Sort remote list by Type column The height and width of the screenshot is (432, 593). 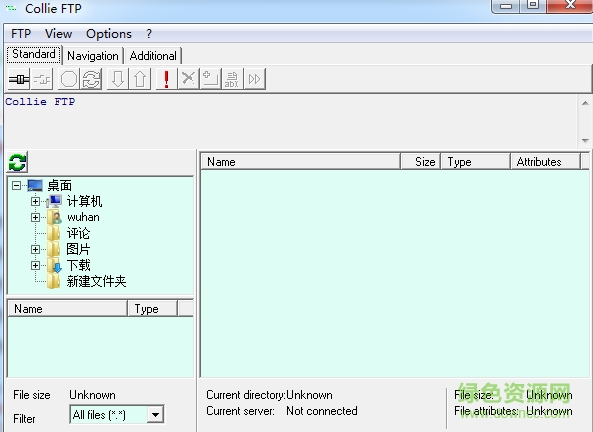[475, 162]
